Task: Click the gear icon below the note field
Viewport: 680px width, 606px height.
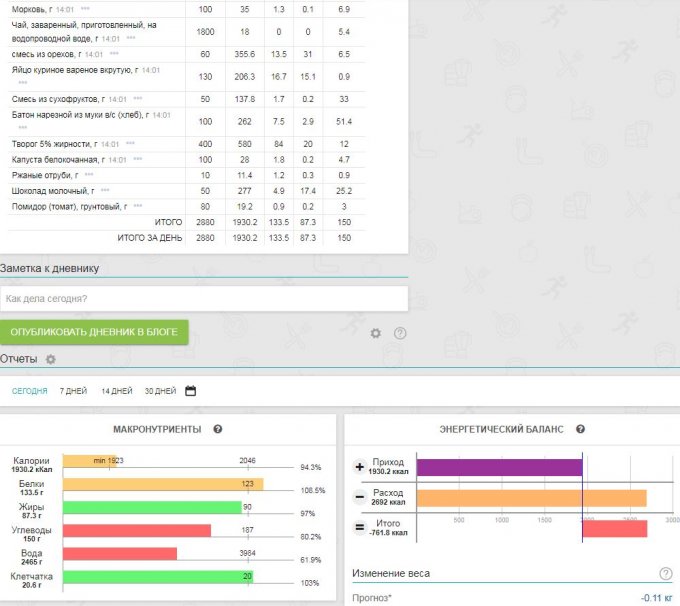Action: 376,333
